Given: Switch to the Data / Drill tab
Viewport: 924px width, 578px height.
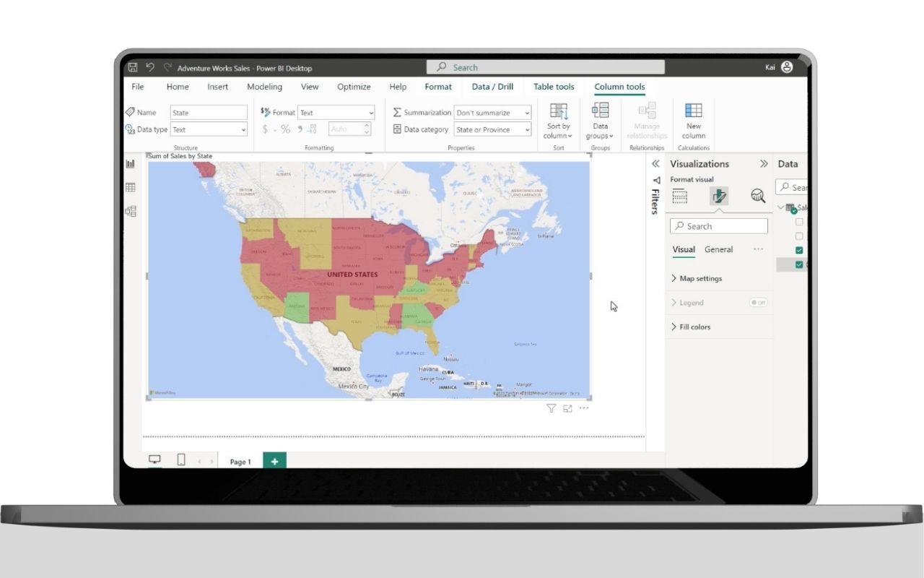Looking at the screenshot, I should [492, 87].
